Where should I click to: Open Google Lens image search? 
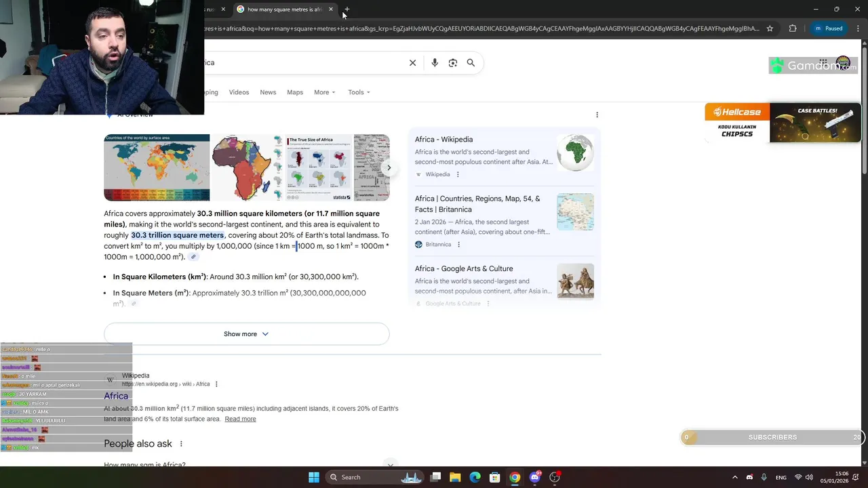452,62
